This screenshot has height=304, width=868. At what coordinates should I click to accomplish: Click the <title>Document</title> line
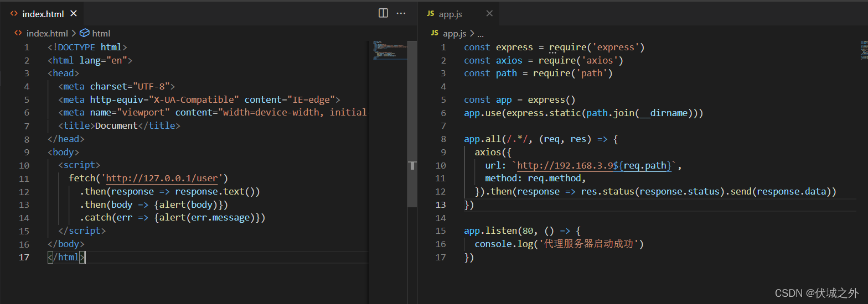119,126
